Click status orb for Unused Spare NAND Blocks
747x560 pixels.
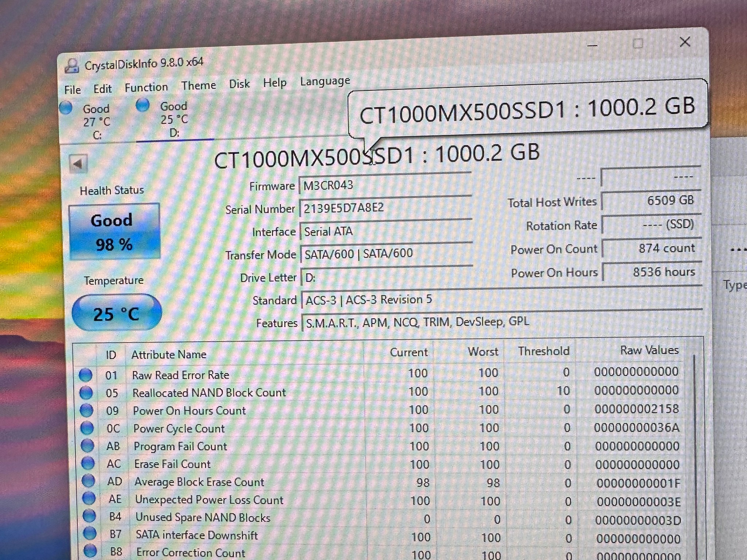[89, 516]
